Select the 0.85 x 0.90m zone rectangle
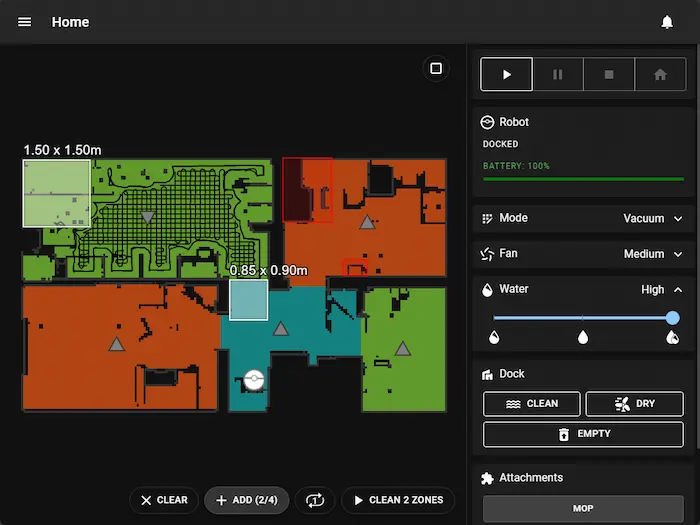Screen dimensions: 700x525 (x=249, y=300)
